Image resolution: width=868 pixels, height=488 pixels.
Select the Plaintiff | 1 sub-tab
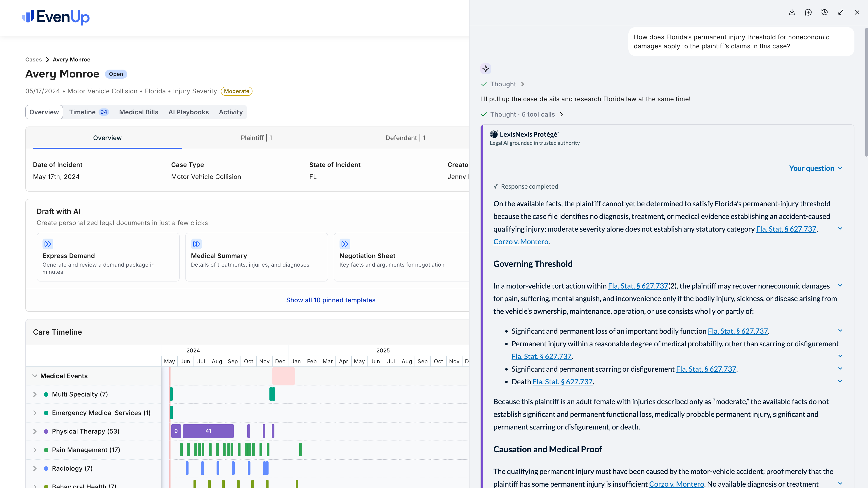pos(256,138)
